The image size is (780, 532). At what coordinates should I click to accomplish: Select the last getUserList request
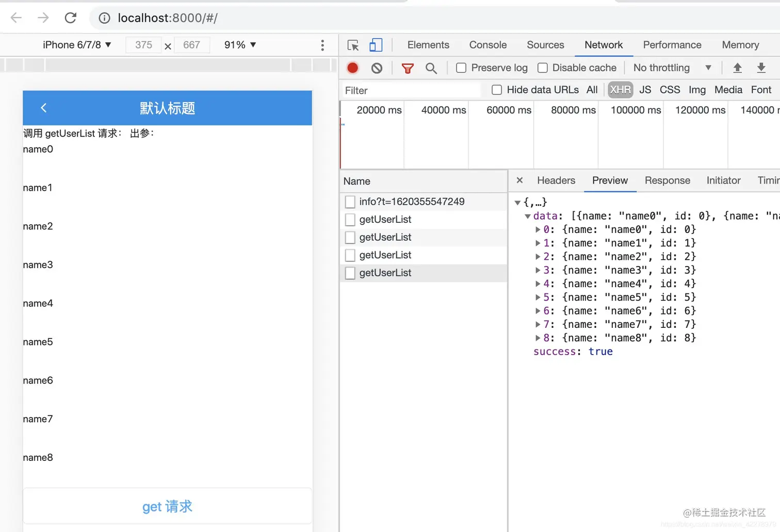point(424,273)
